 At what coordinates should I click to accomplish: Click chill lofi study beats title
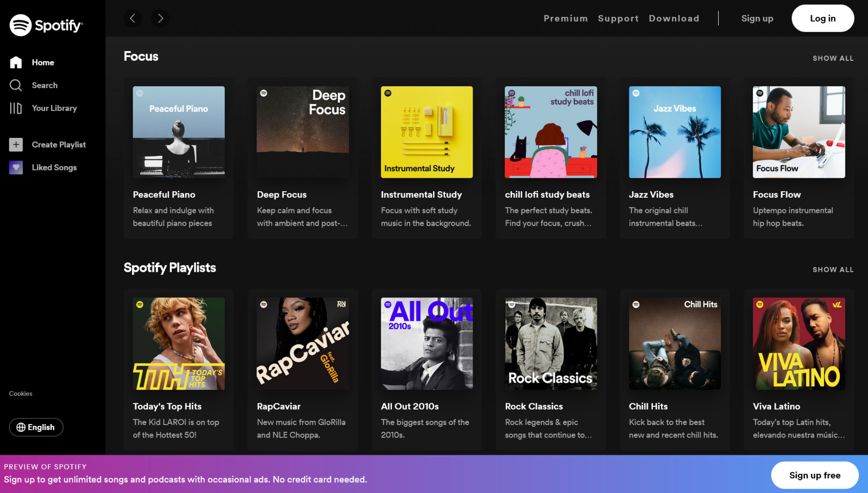(547, 195)
